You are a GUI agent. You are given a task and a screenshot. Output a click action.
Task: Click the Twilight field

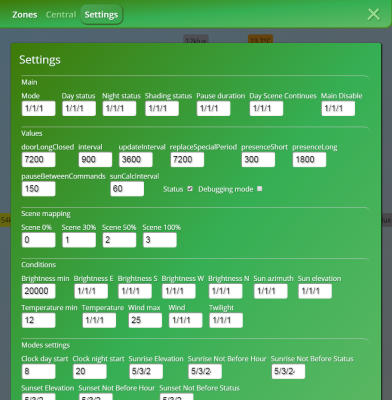tap(226, 321)
